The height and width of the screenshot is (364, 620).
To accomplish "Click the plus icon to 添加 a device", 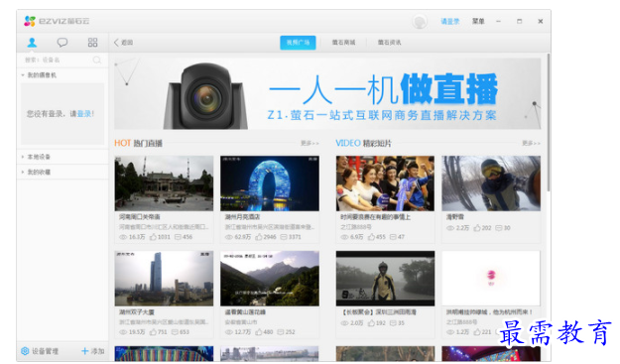I will [x=84, y=351].
